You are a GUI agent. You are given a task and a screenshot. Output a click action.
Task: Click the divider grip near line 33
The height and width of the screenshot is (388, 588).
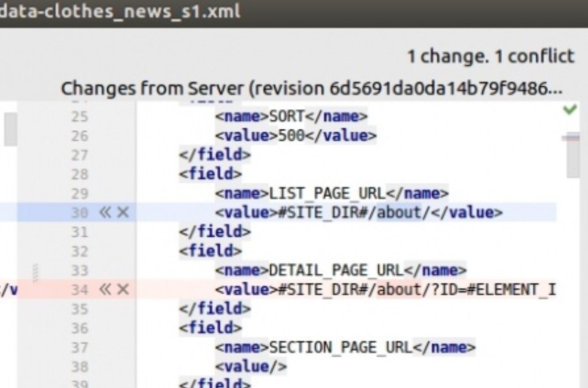35,273
